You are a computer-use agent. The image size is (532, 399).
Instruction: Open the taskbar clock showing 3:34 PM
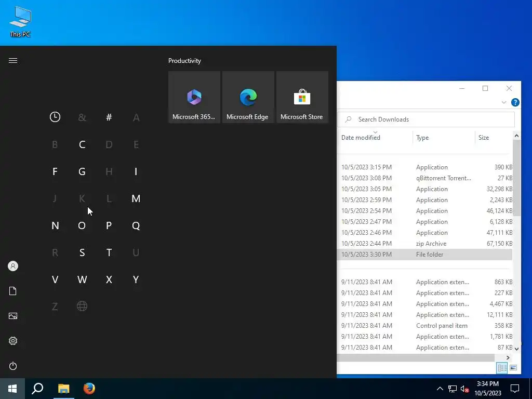pyautogui.click(x=488, y=389)
